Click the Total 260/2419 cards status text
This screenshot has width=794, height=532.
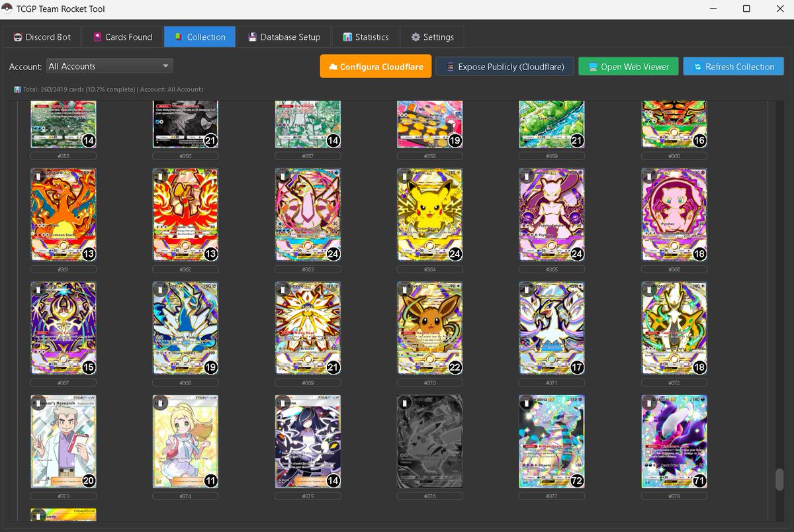109,89
